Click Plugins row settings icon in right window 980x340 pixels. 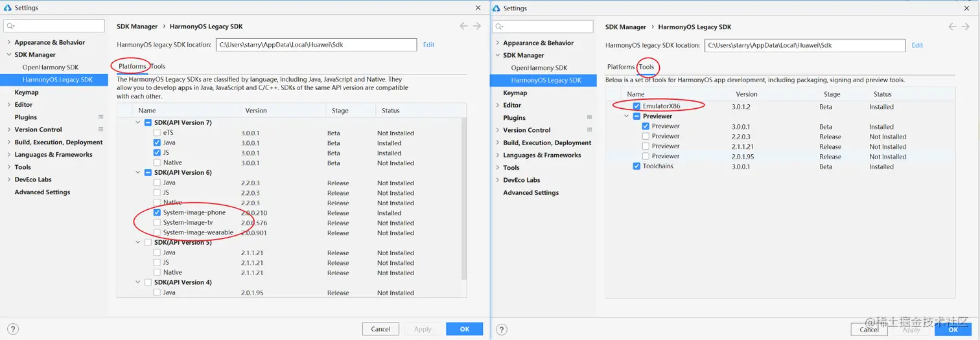point(589,118)
